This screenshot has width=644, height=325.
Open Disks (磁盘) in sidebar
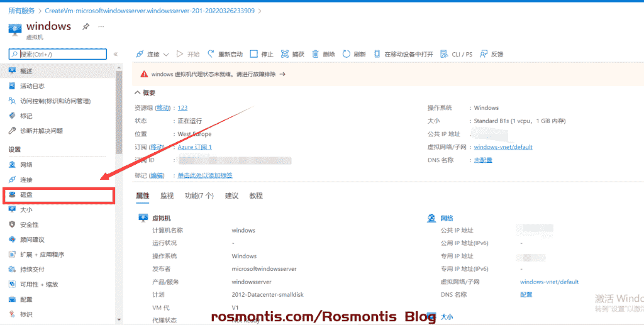pyautogui.click(x=58, y=196)
